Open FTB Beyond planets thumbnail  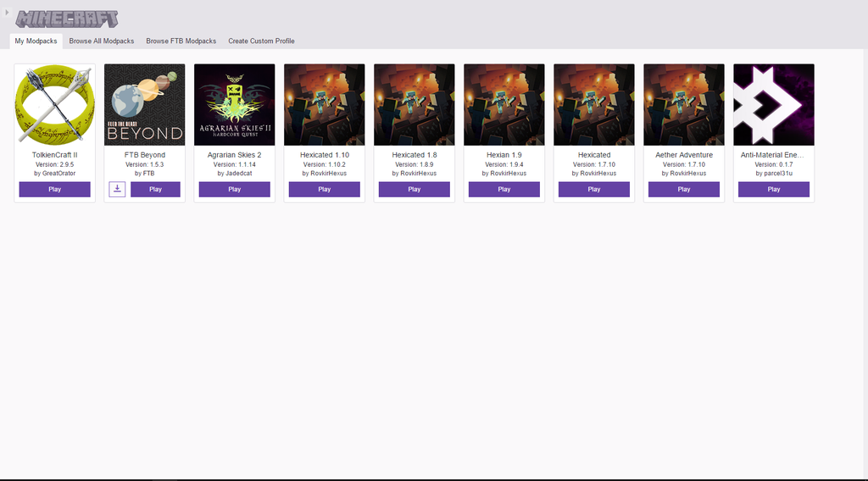click(x=144, y=104)
